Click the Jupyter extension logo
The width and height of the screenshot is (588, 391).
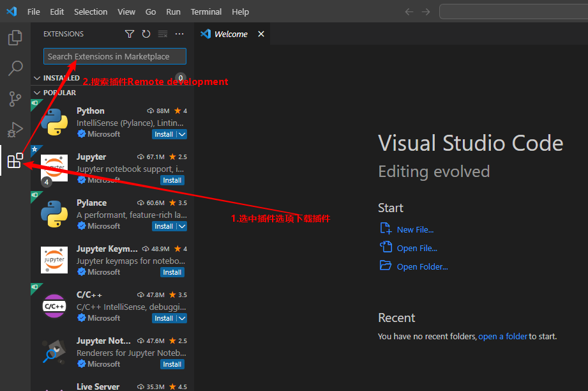click(x=54, y=168)
